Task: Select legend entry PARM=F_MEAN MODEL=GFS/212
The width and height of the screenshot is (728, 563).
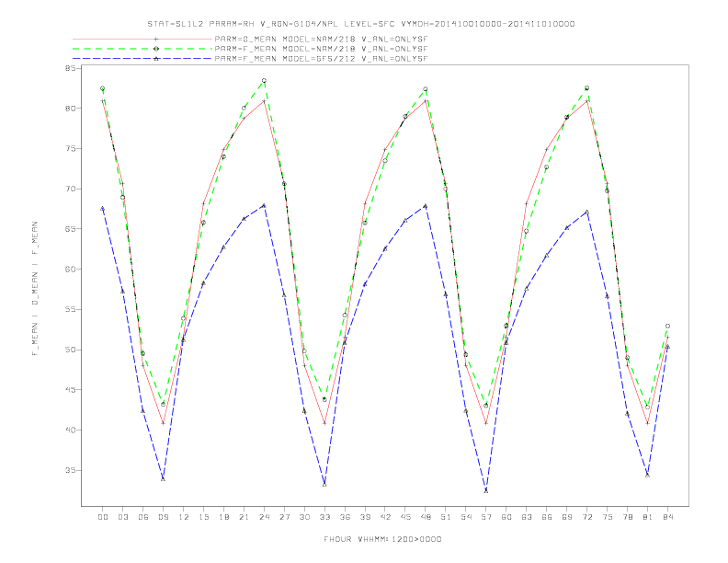Action: pyautogui.click(x=321, y=59)
